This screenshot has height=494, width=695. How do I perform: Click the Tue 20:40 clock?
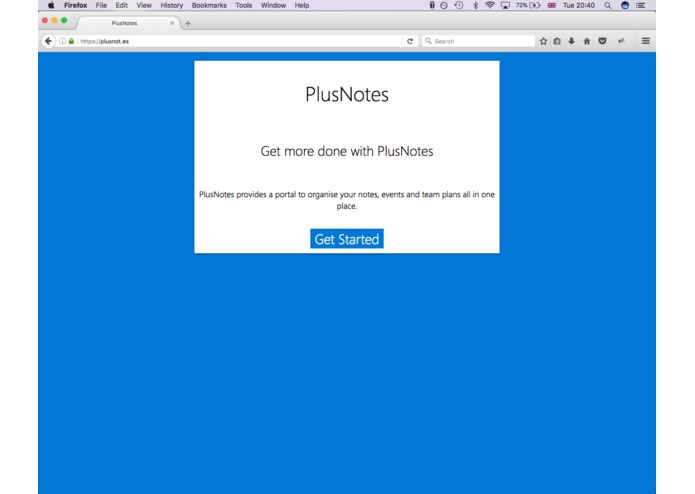tap(579, 5)
